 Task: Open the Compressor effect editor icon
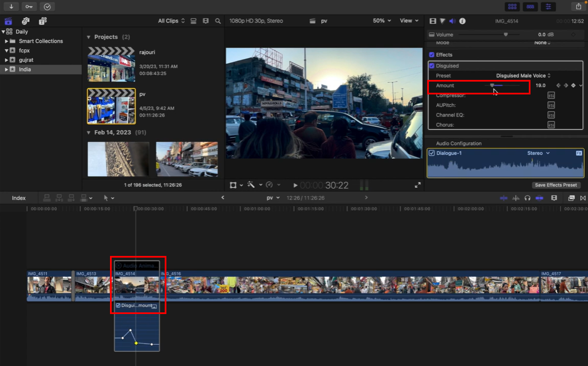[551, 96]
